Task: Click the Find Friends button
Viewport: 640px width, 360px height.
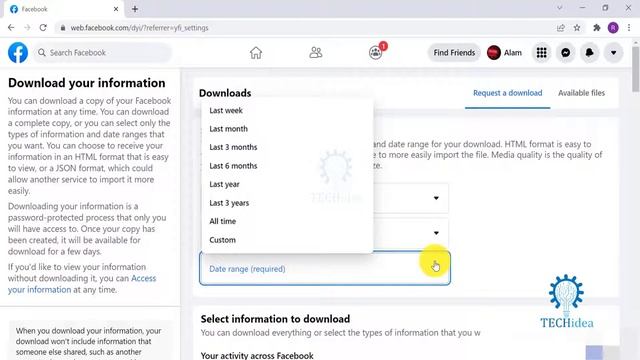Action: click(x=454, y=53)
